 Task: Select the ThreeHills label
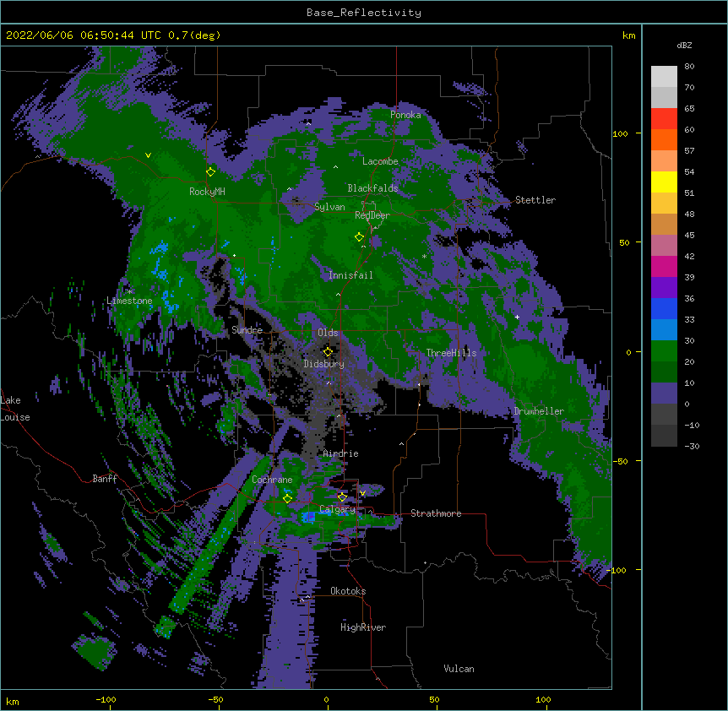tap(451, 353)
